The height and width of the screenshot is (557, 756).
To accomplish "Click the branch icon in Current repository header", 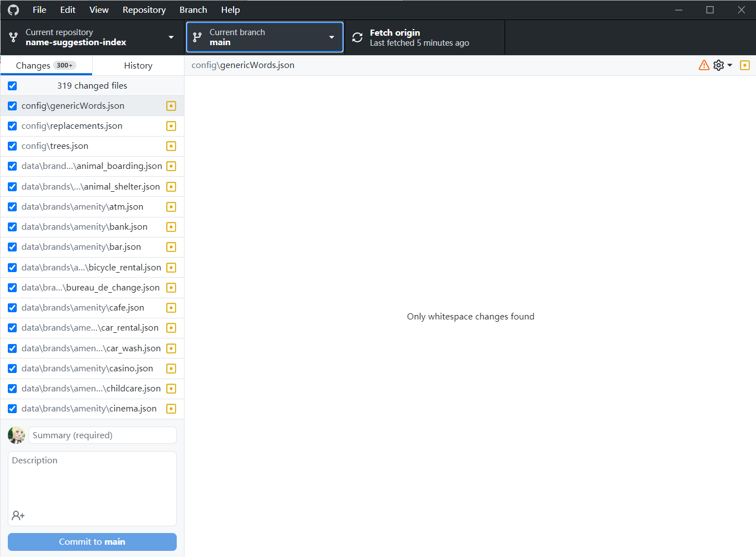I will (x=13, y=37).
